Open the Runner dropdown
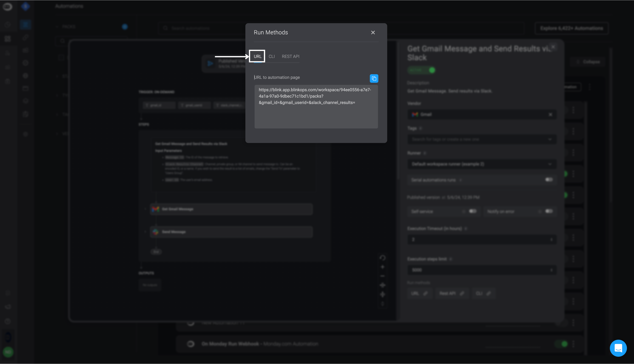 (482, 164)
